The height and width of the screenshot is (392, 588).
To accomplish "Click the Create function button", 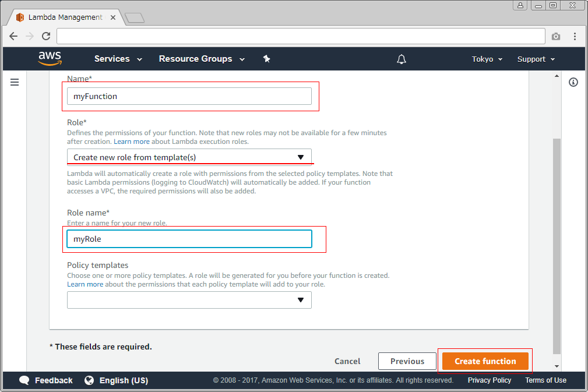I will point(485,361).
